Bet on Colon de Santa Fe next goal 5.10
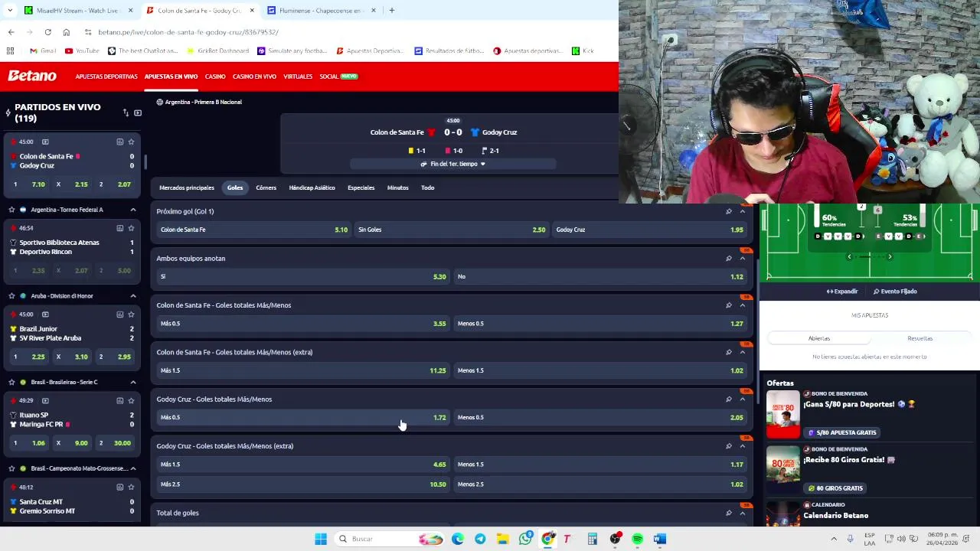980x551 pixels. [x=253, y=230]
